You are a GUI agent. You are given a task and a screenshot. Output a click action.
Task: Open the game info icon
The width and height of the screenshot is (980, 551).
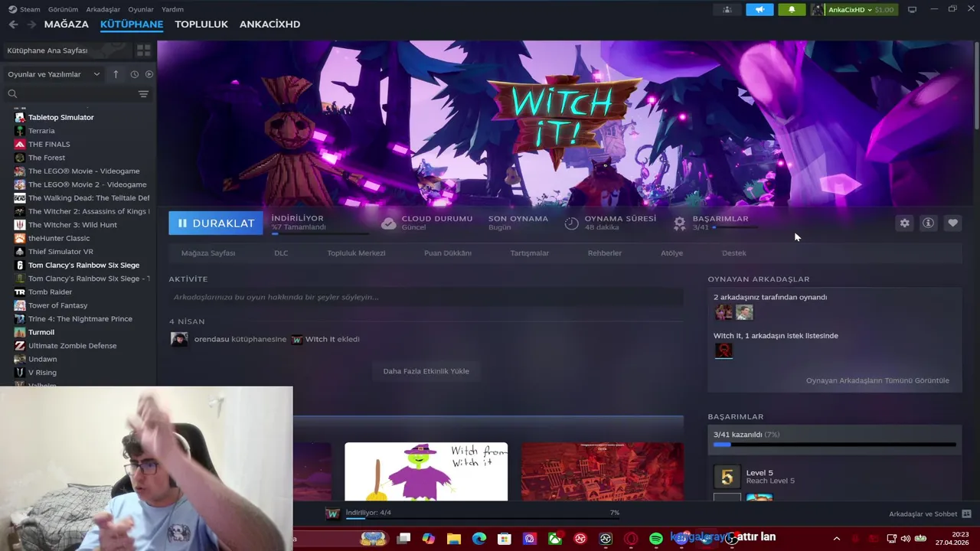click(x=928, y=223)
